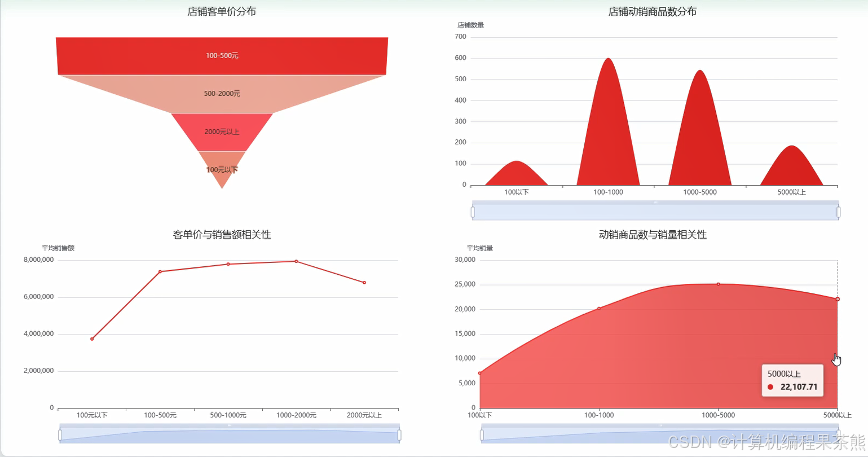
Task: Click the 100-500元 funnel segment
Action: pos(222,56)
